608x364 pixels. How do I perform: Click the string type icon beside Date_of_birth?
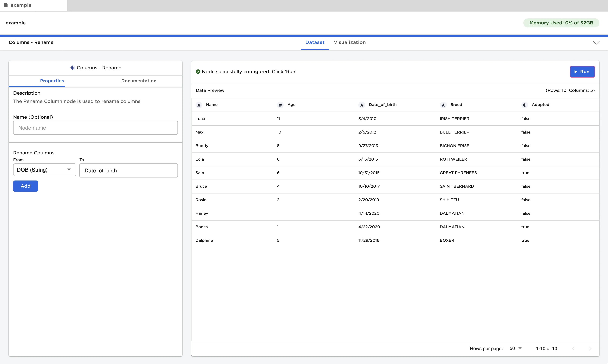pos(362,105)
